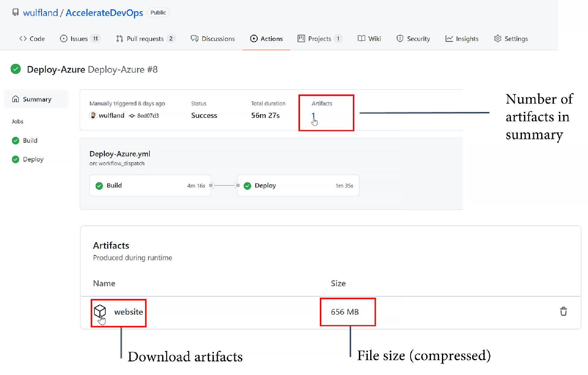Viewport: 588px width, 375px height.
Task: Open the wulfland owner link
Action: pyautogui.click(x=41, y=13)
